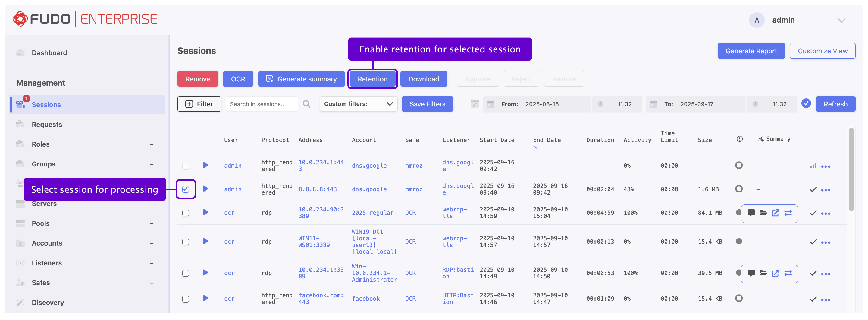Play the 8.8.8.8:443 admin session recording
Viewport: 868px width, 320px height.
click(205, 189)
